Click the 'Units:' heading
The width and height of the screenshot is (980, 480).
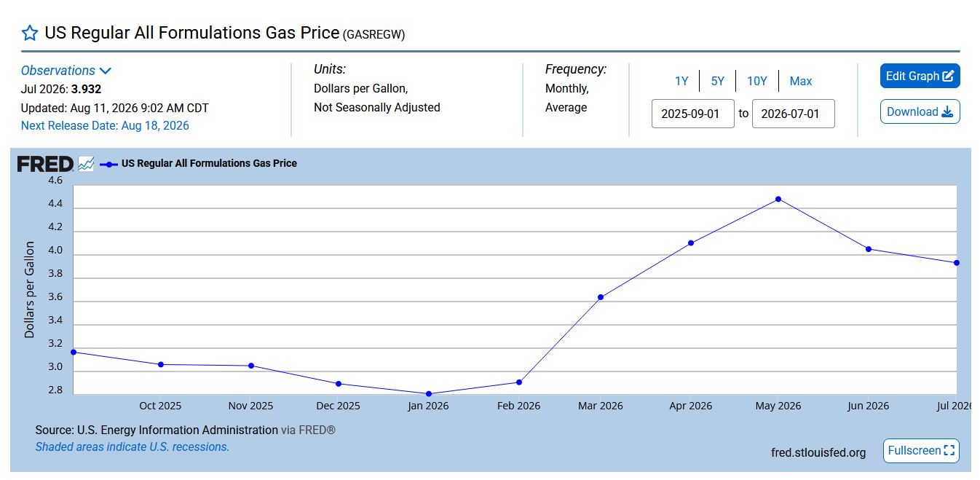[x=330, y=69]
